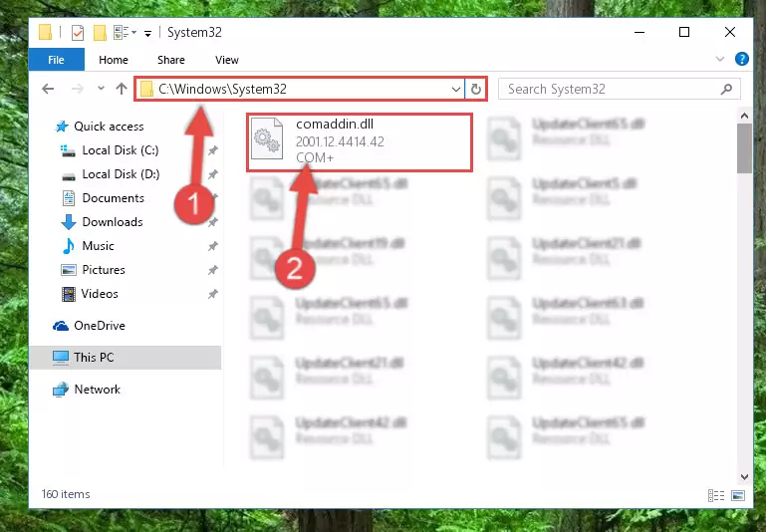Image resolution: width=766 pixels, height=532 pixels.
Task: Open Local Disk (D:) in sidebar
Action: pyautogui.click(x=121, y=174)
